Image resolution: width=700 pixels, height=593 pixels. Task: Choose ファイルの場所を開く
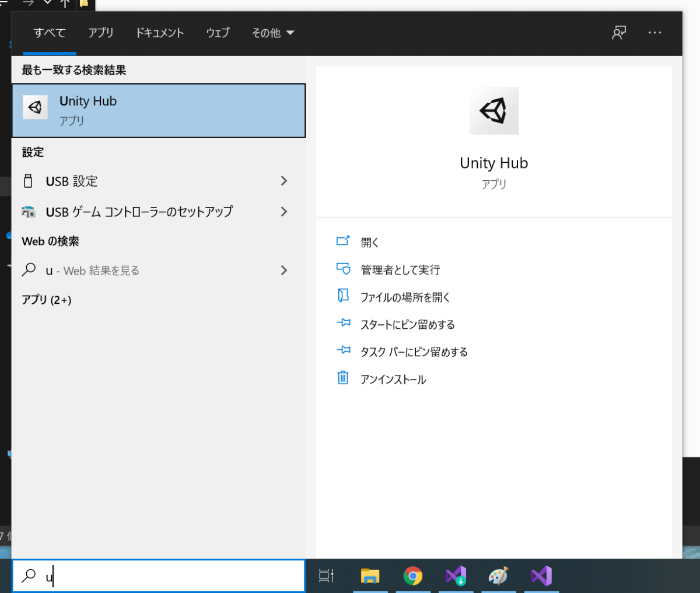click(405, 297)
